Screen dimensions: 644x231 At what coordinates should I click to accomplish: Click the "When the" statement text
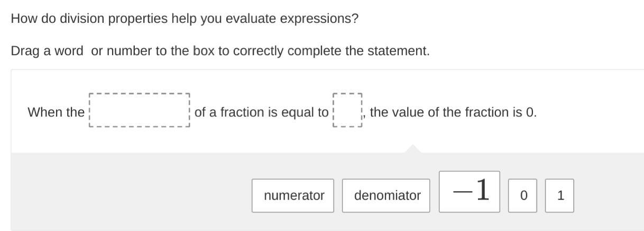[56, 112]
